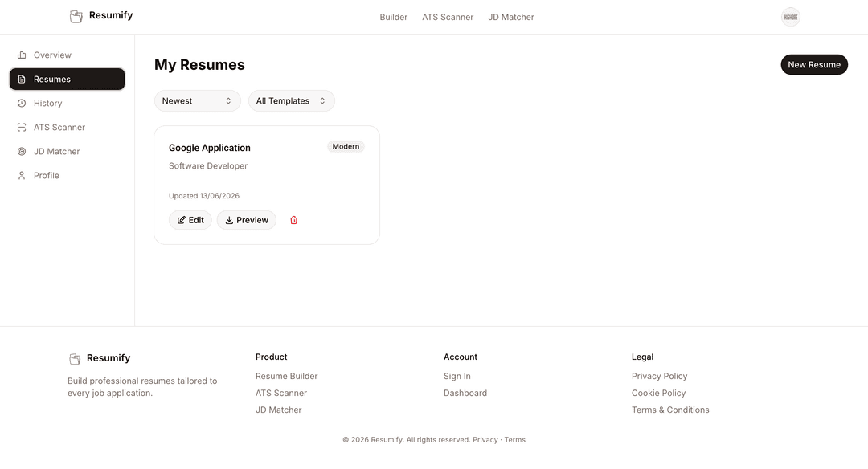Image resolution: width=868 pixels, height=469 pixels.
Task: Click the Terms & Conditions link
Action: click(670, 410)
